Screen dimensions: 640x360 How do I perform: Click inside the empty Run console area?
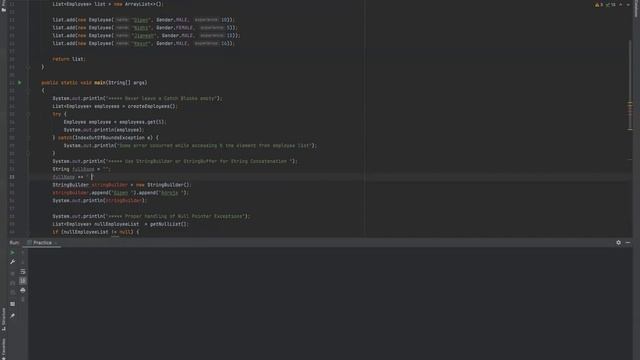click(330, 304)
